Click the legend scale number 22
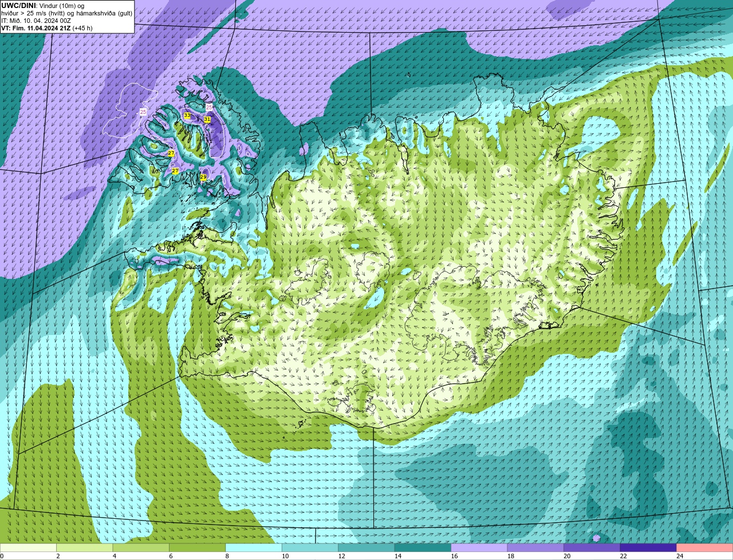This screenshot has height=560, width=733. tap(623, 556)
